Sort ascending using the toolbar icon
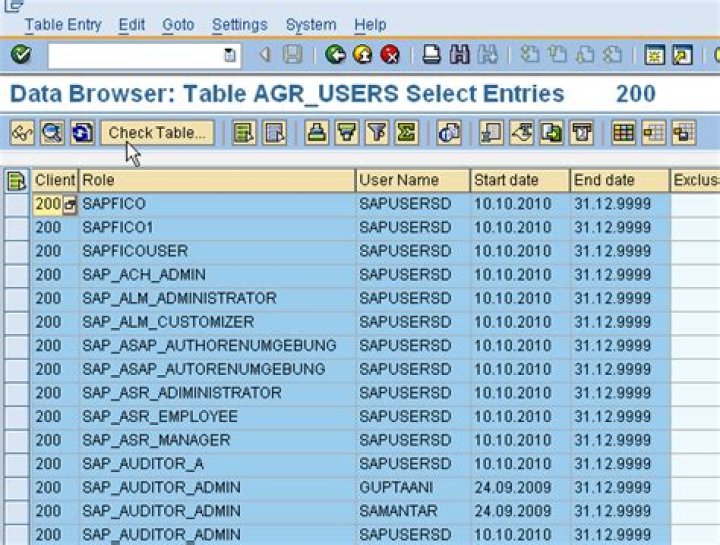 click(316, 133)
